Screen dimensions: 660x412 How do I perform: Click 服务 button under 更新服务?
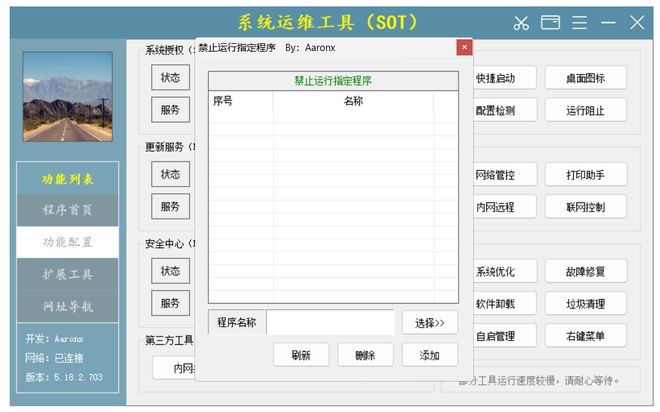coord(170,207)
